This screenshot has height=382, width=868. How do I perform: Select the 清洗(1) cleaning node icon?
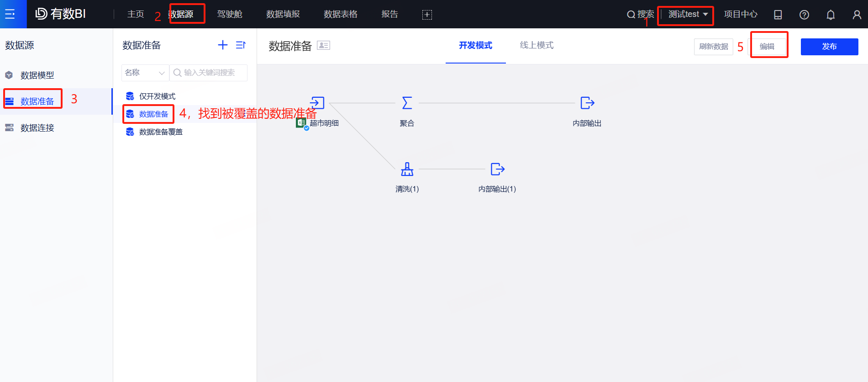407,169
